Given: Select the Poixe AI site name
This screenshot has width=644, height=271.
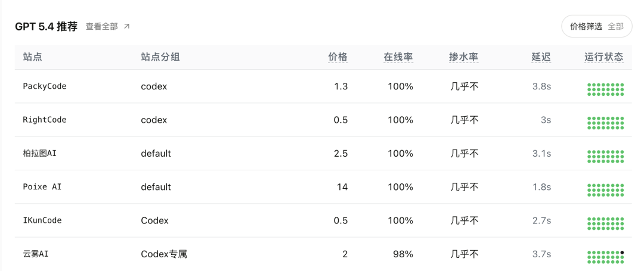Looking at the screenshot, I should click(42, 186).
